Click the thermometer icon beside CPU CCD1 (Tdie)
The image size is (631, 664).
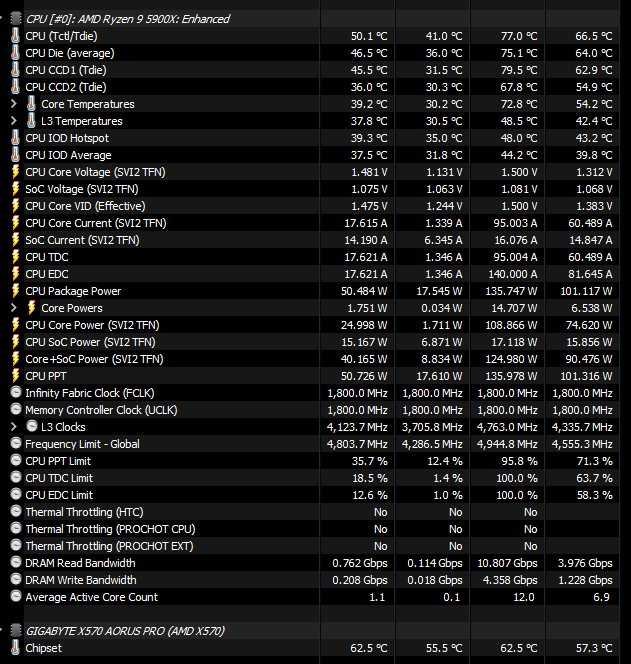(15, 70)
